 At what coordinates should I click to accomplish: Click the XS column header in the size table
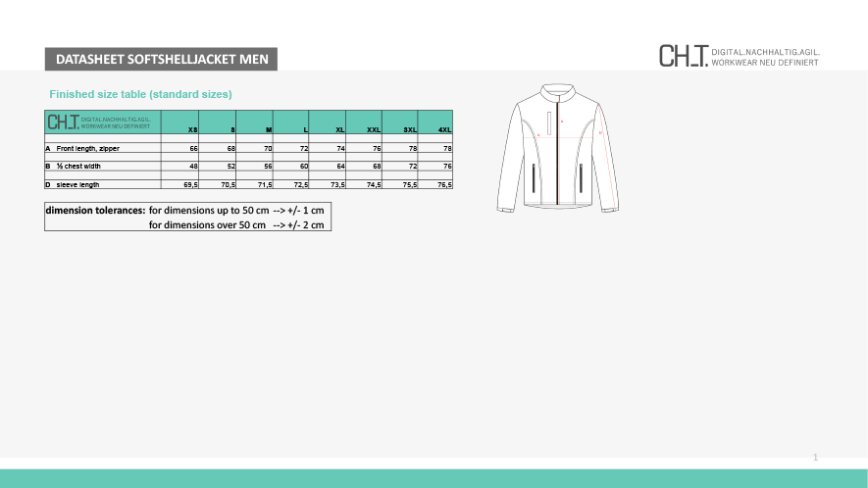click(x=192, y=129)
